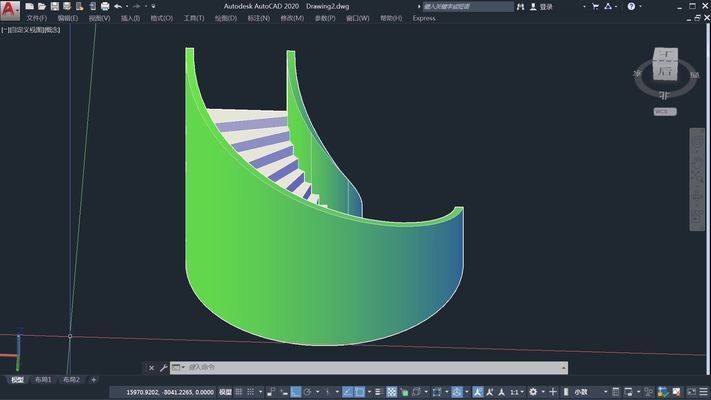Viewport: 711px width, 400px height.
Task: Click the ViewCube back face
Action: [664, 71]
